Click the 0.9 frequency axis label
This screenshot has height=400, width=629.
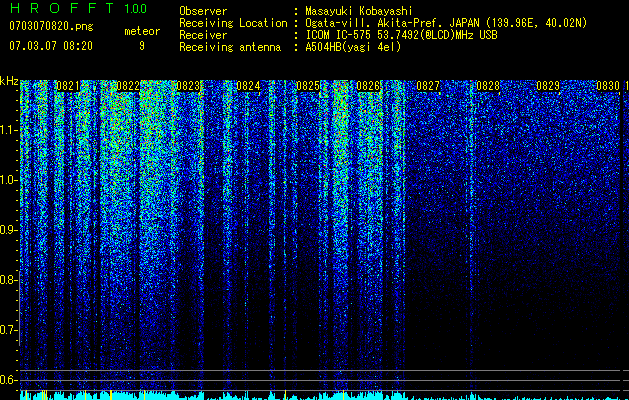coord(8,230)
